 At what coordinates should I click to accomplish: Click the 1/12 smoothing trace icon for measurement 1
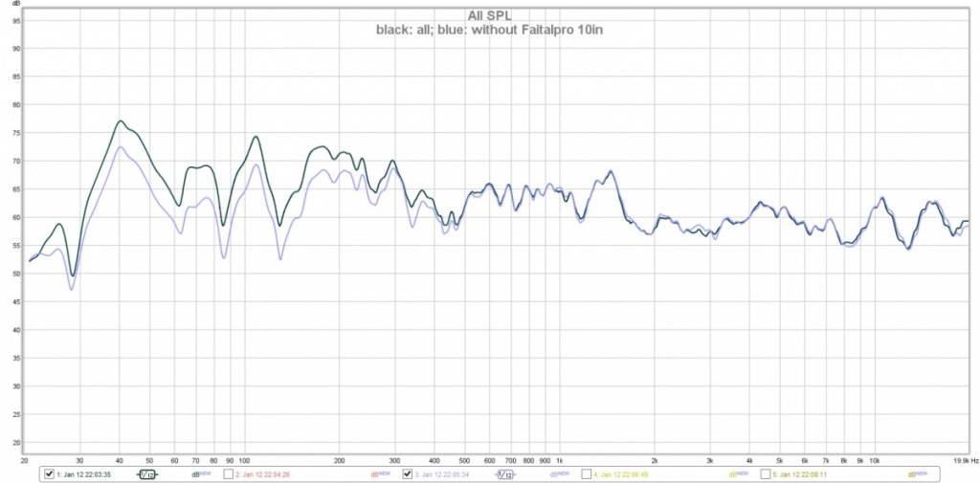coord(147,475)
